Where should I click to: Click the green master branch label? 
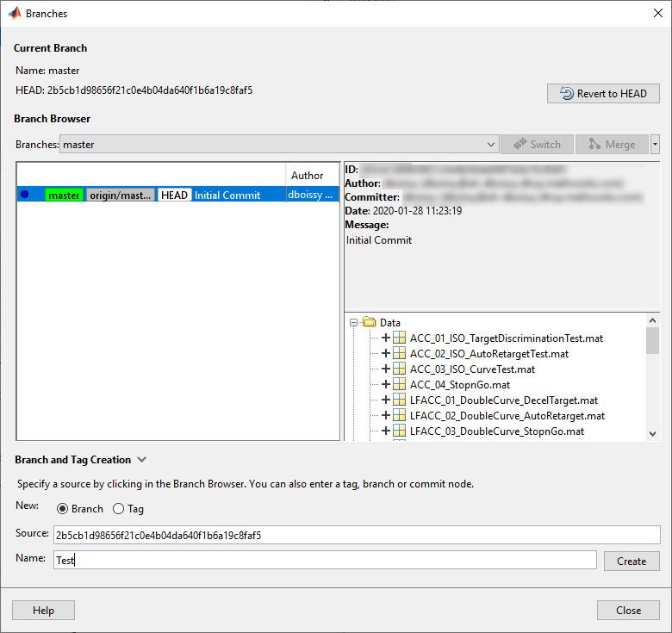(64, 195)
